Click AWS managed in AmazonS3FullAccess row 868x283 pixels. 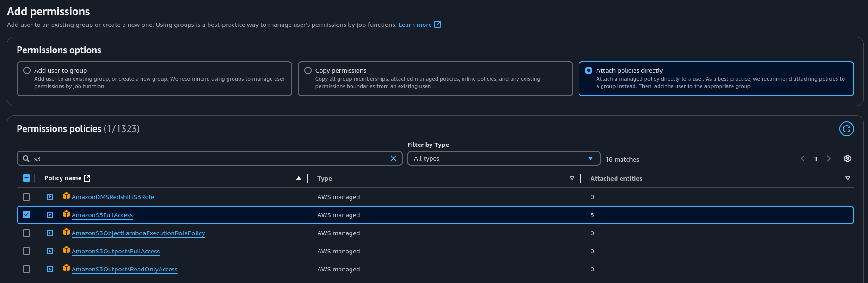[x=339, y=215]
